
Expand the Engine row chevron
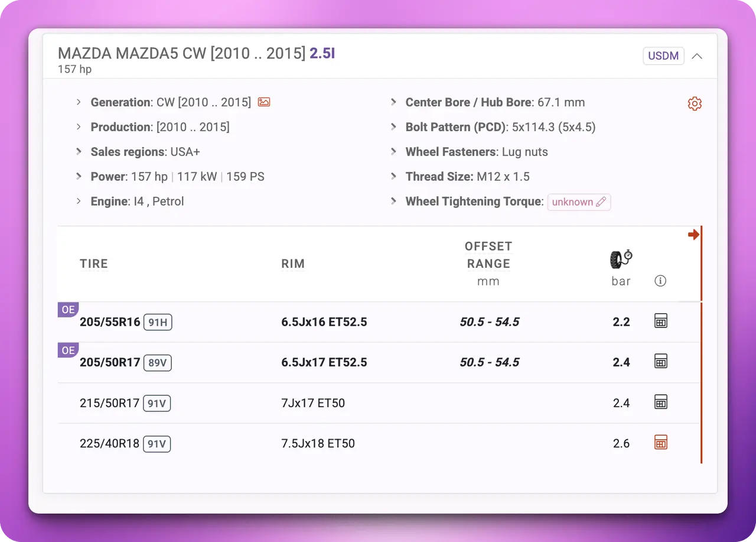tap(79, 202)
